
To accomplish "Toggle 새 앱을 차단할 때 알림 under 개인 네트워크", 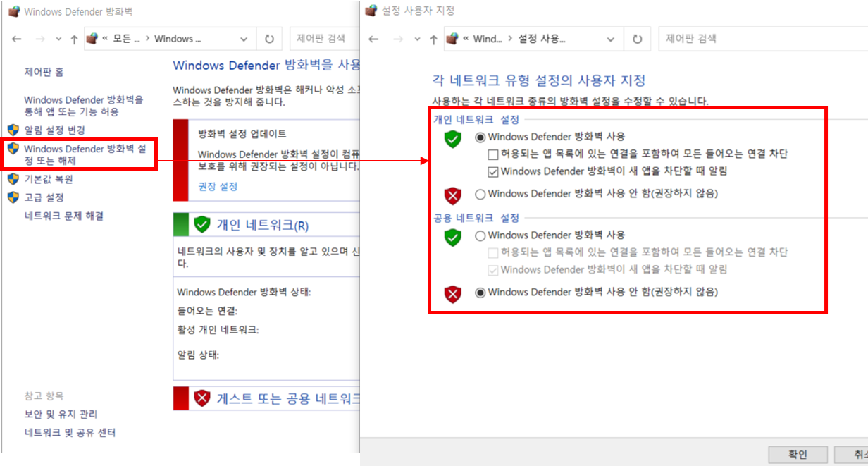I will coord(493,171).
